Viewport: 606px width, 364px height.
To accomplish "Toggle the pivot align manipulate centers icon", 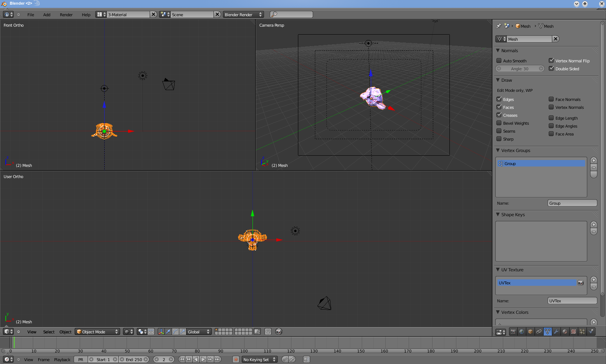I will [151, 332].
